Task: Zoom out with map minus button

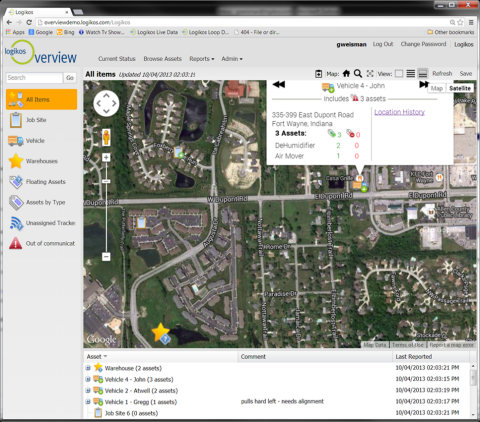Action: [106, 257]
